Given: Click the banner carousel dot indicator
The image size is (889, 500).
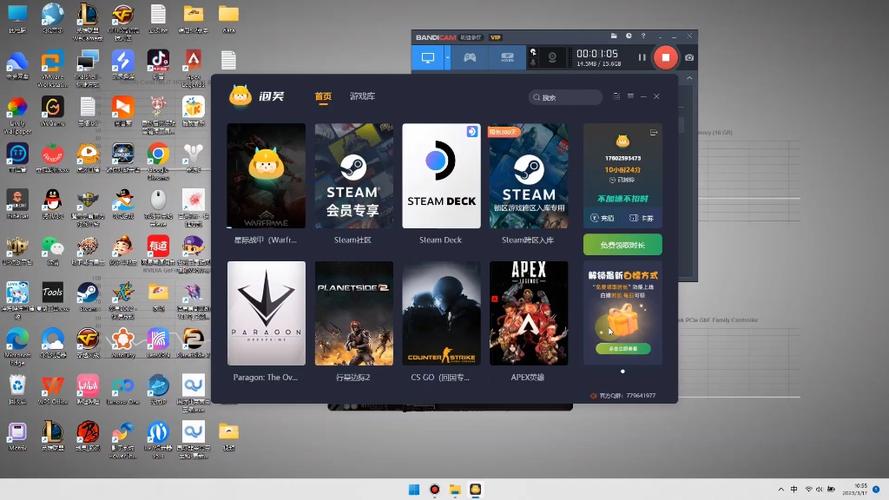Looking at the screenshot, I should [x=623, y=371].
